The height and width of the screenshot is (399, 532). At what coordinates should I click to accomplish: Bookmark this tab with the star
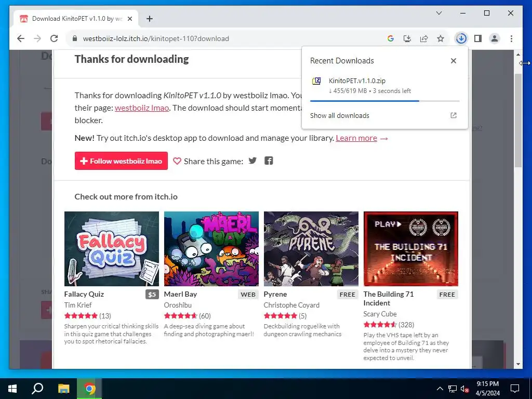point(441,38)
